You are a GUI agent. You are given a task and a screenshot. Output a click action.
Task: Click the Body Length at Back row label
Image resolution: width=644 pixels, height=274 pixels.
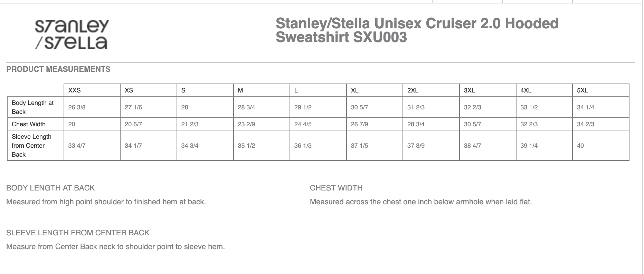tap(32, 107)
